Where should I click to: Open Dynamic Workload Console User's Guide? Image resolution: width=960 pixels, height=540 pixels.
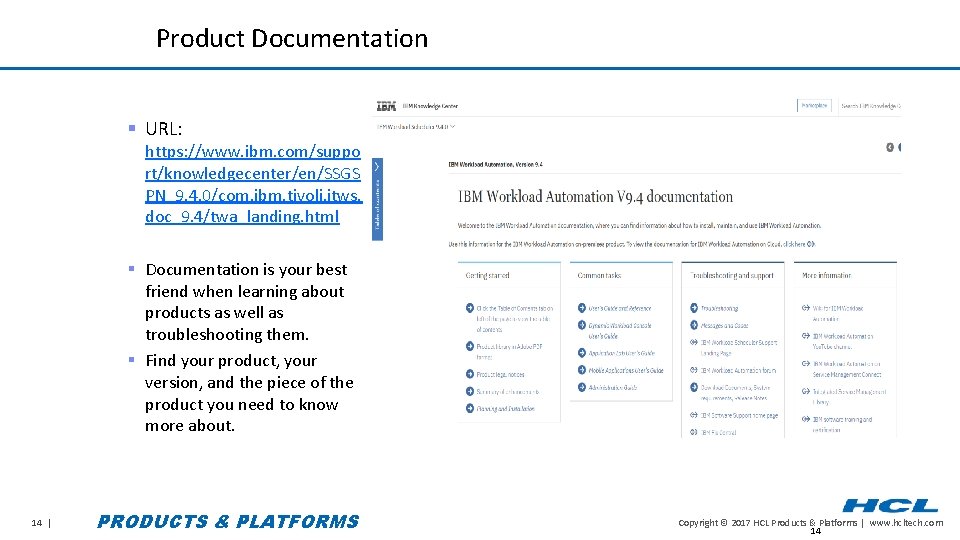(620, 331)
